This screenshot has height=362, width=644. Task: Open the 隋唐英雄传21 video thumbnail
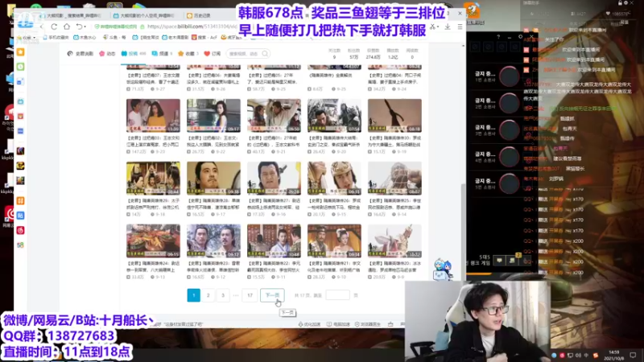click(x=334, y=241)
